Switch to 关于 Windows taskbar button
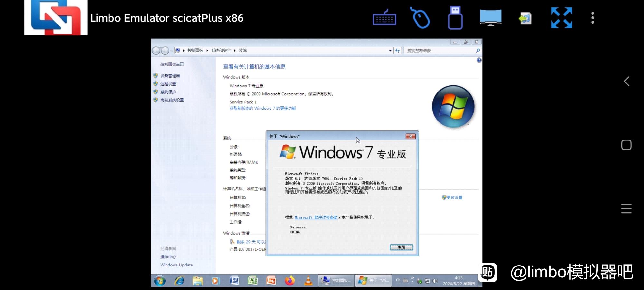644x290 pixels. pyautogui.click(x=374, y=281)
